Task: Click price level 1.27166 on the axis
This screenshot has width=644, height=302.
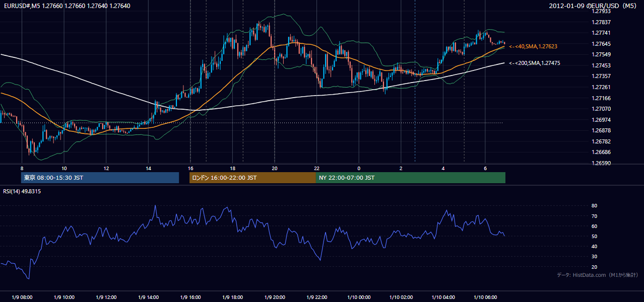Action: [x=601, y=98]
